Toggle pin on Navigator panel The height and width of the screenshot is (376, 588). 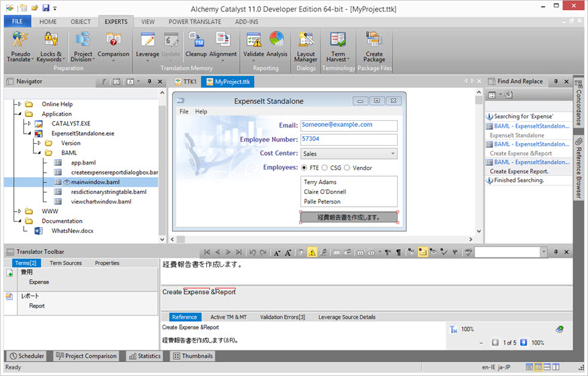150,81
